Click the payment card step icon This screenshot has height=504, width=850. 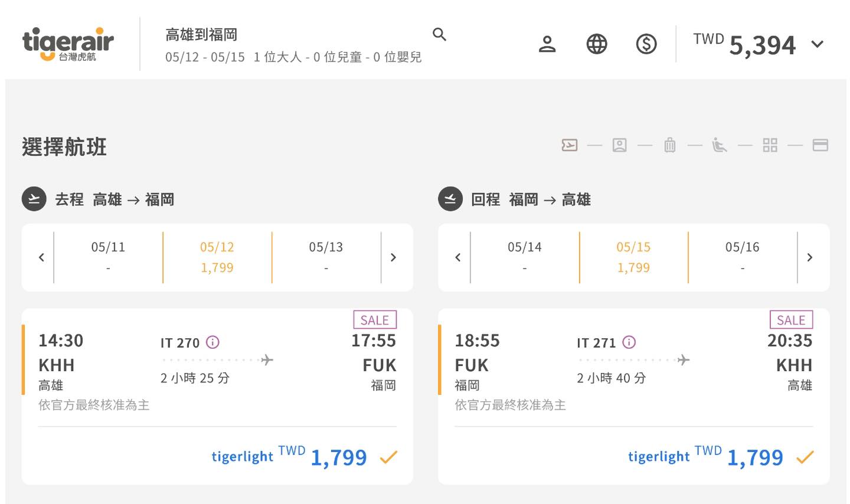(x=820, y=145)
